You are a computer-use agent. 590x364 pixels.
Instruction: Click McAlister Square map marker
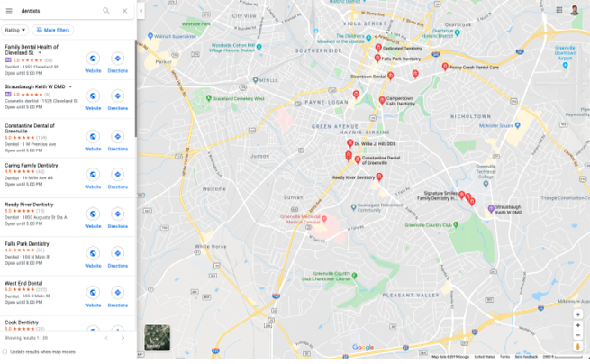tap(517, 125)
